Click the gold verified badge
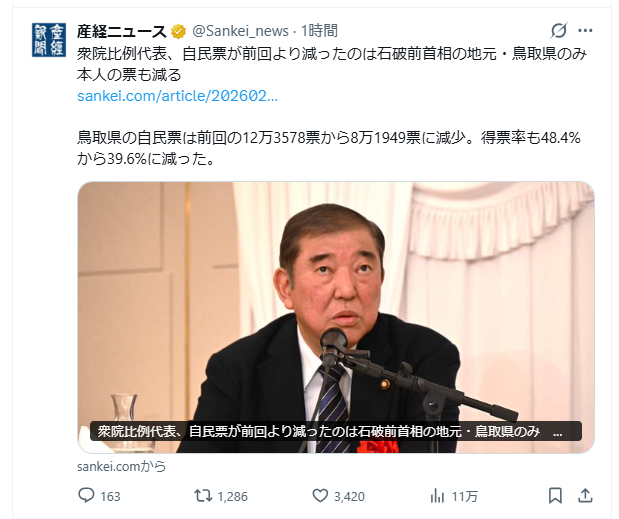 click(x=178, y=31)
